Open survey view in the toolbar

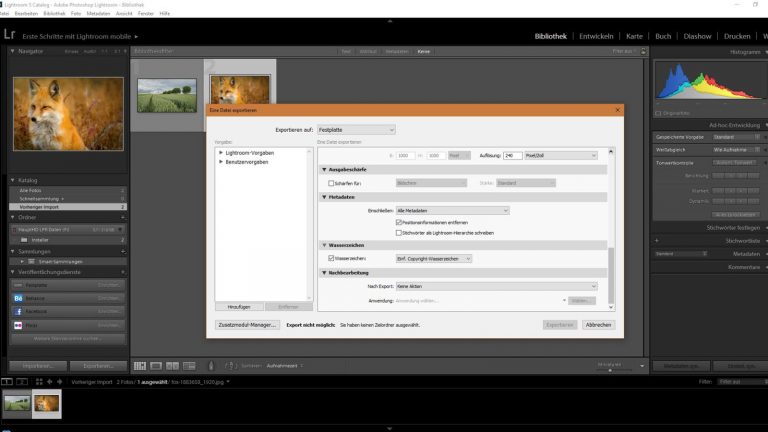(x=189, y=366)
